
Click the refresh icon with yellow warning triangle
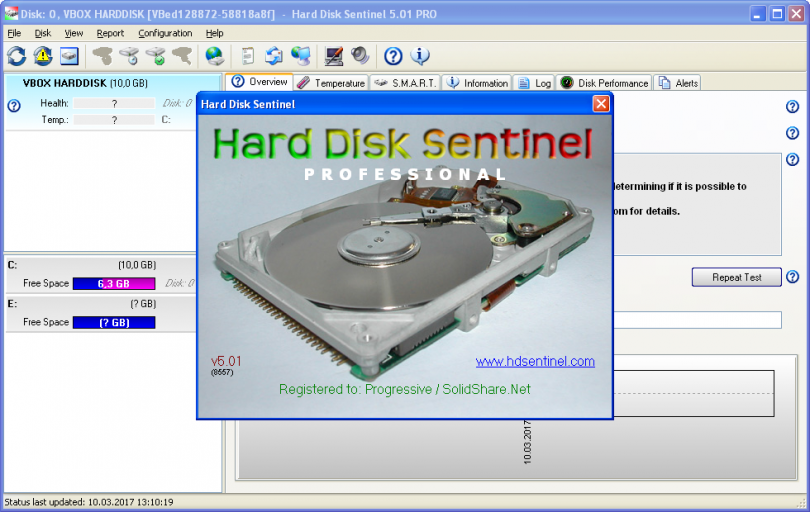[43, 56]
